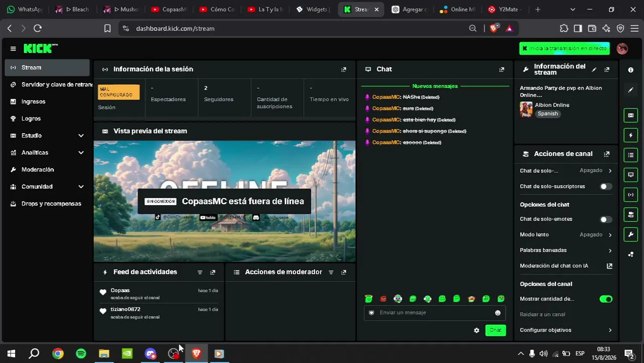Pop out the Feed de actividades panel
Viewport: 644px width, 363px height.
point(213,272)
